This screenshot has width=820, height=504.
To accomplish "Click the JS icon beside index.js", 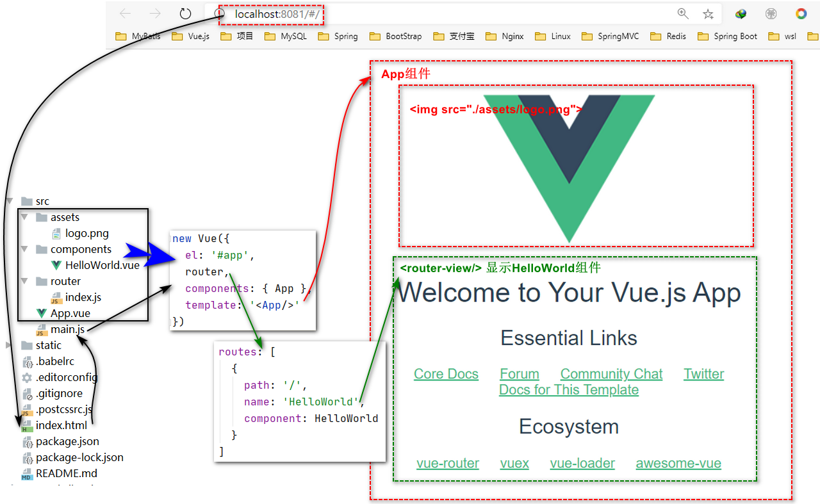I will point(57,297).
